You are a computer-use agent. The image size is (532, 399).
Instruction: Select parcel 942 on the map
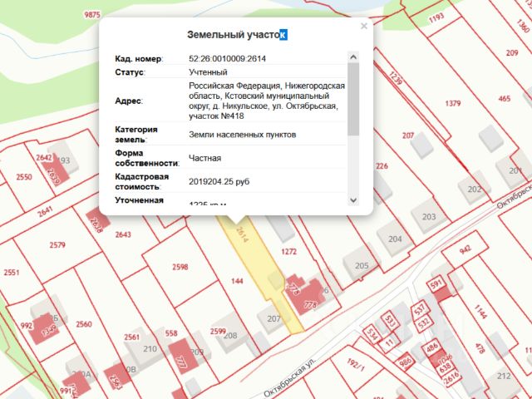click(x=465, y=249)
